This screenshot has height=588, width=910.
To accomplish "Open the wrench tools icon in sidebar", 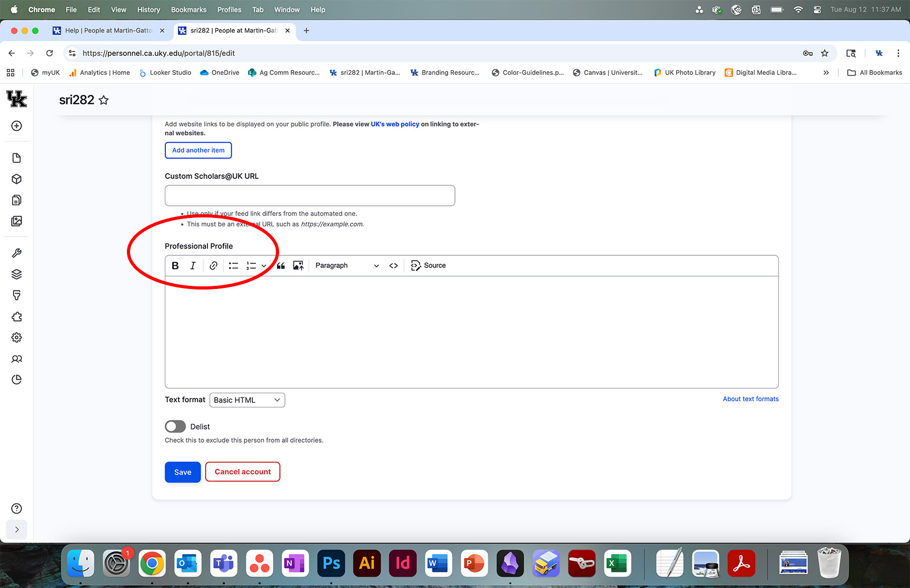I will (x=17, y=253).
